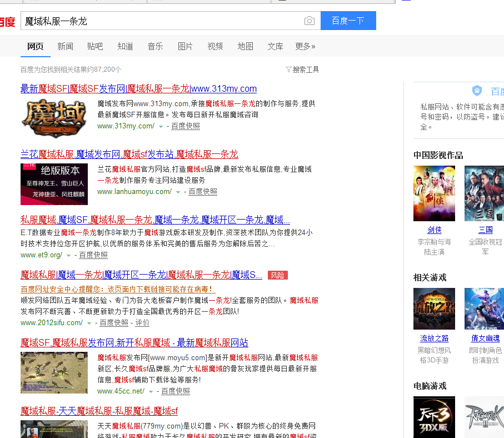Open the 倩女幽魂 title link
The width and height of the screenshot is (504, 438).
(485, 339)
